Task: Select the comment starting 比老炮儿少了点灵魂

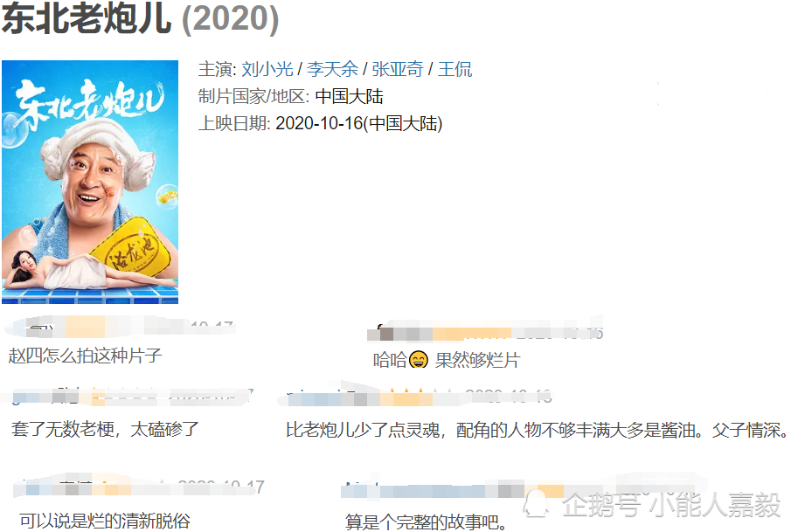Action: click(x=537, y=431)
